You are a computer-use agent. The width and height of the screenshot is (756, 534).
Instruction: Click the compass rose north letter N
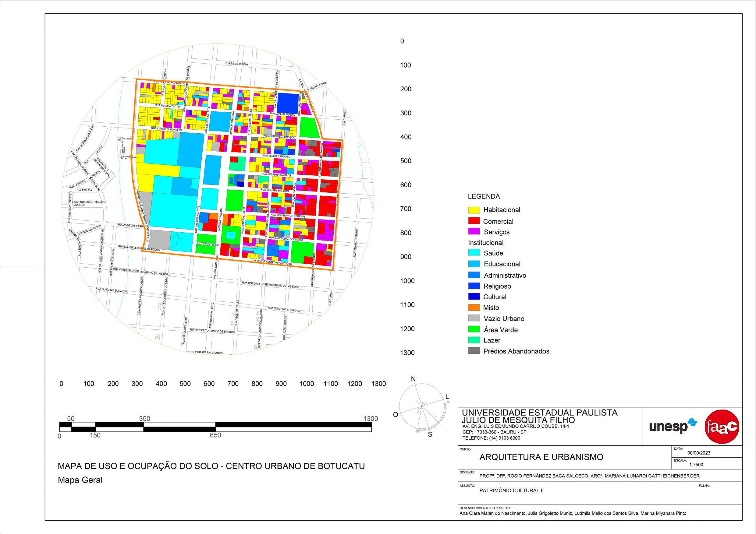(x=413, y=379)
